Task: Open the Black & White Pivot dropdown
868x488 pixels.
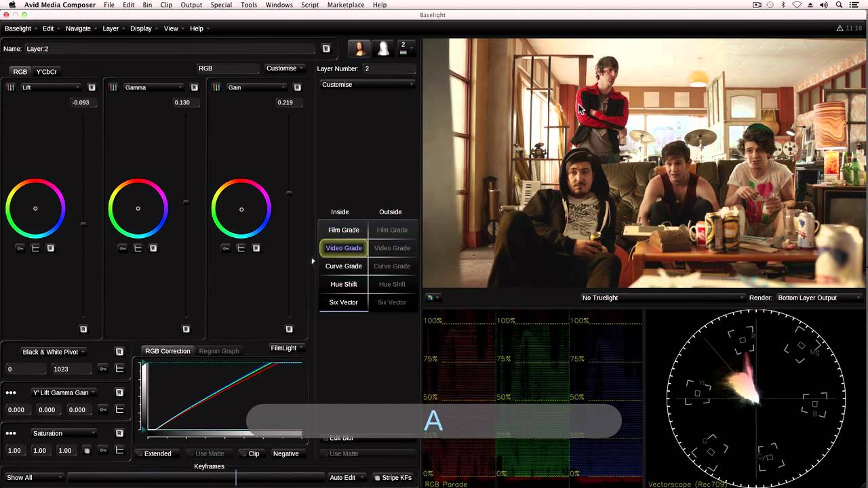Action: (54, 352)
